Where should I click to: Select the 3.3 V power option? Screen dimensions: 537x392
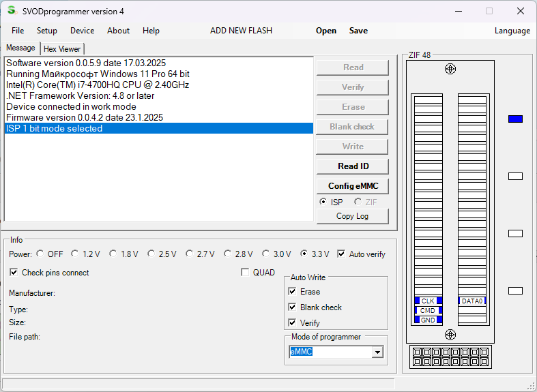pyautogui.click(x=304, y=254)
